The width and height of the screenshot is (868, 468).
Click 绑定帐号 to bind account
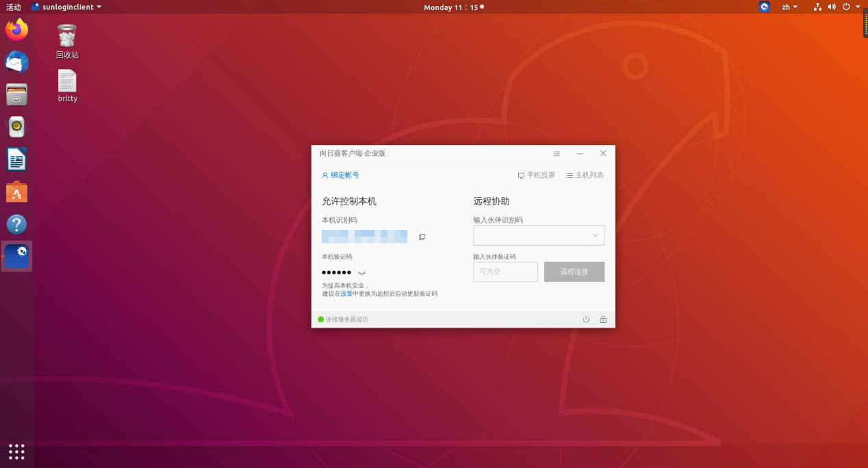pos(340,175)
